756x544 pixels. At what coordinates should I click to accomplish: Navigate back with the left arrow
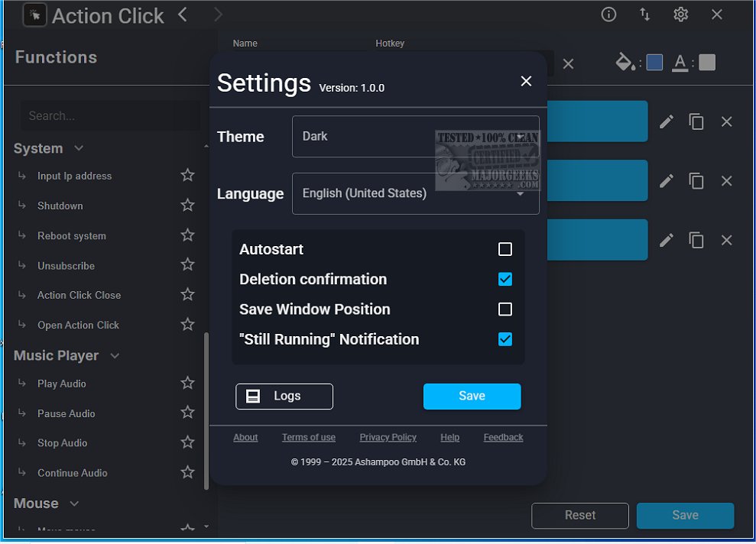click(x=182, y=15)
